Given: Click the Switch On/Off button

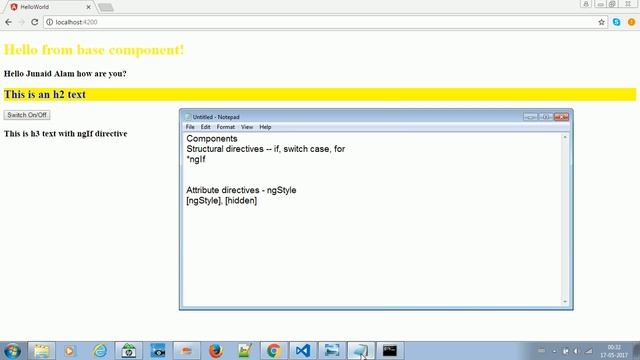Looking at the screenshot, I should point(27,115).
